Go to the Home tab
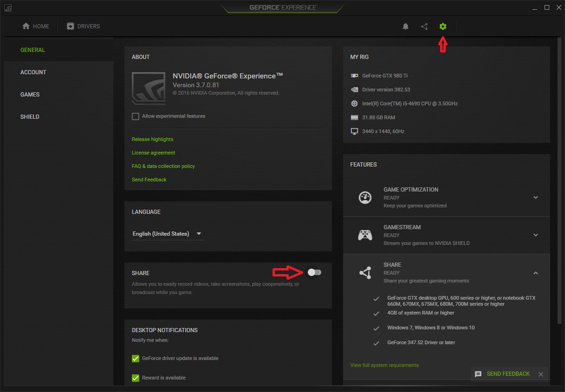This screenshot has height=392, width=565. (36, 26)
